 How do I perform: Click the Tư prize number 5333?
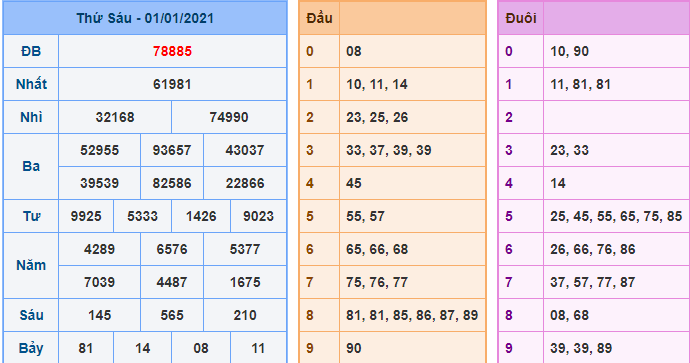coord(142,216)
